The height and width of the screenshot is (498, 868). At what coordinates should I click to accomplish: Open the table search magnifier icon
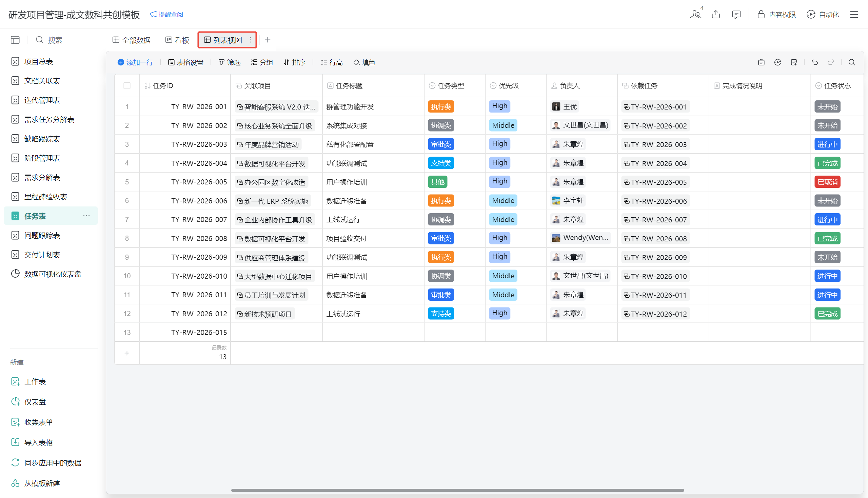[852, 62]
